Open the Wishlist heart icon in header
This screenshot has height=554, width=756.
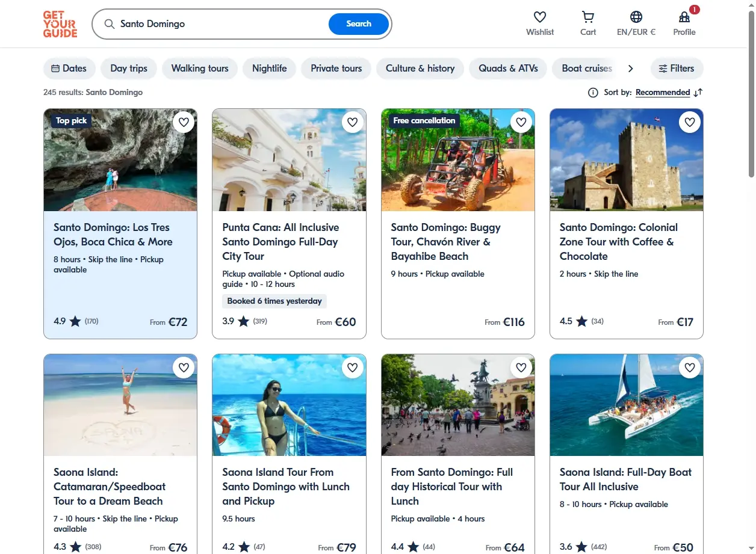pos(540,17)
